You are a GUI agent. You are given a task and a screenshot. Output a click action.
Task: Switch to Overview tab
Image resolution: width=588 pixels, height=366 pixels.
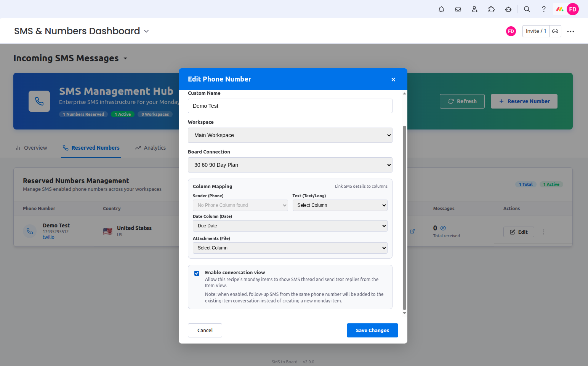[x=31, y=148]
